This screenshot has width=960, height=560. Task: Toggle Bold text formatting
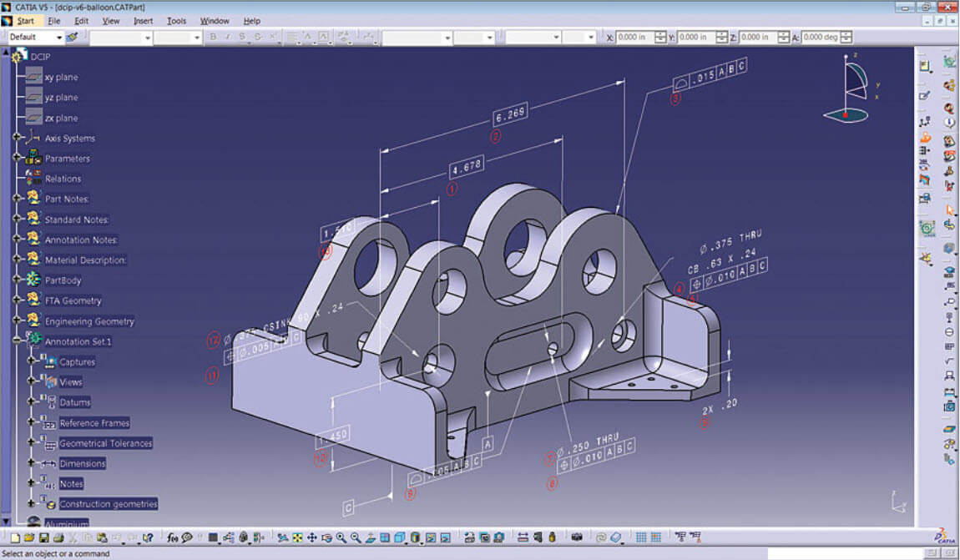coord(213,38)
